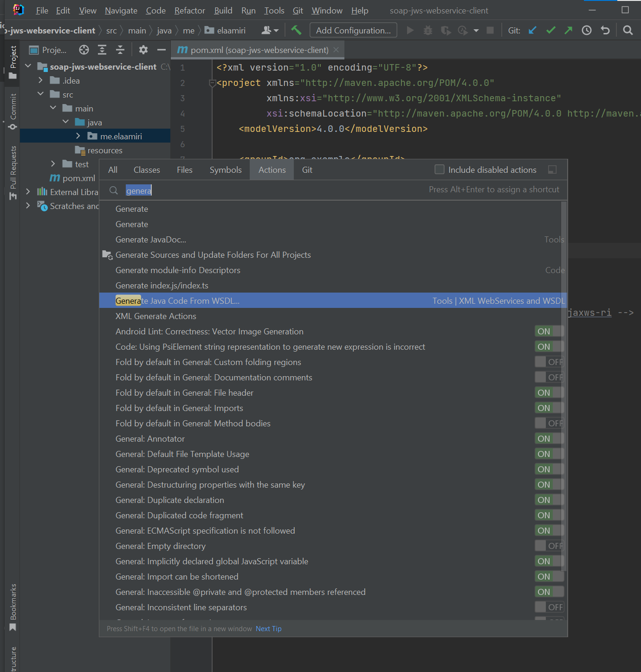The image size is (641, 672).
Task: Expand the test folder
Action: coord(53,163)
